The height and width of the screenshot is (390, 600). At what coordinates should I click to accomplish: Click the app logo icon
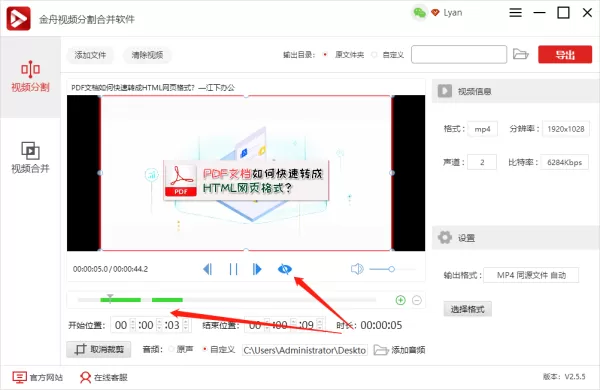tap(18, 18)
